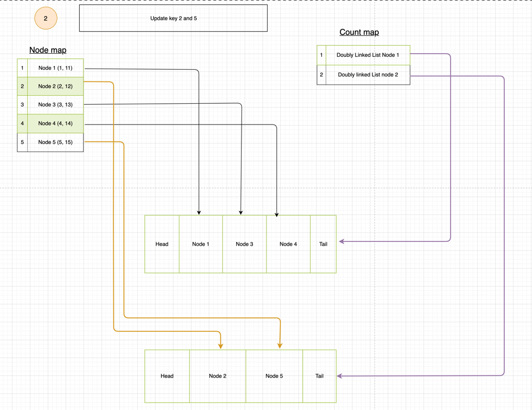Select the Node 5 cell in the lower linked list
Viewport: 532px width, 410px height.
click(274, 376)
